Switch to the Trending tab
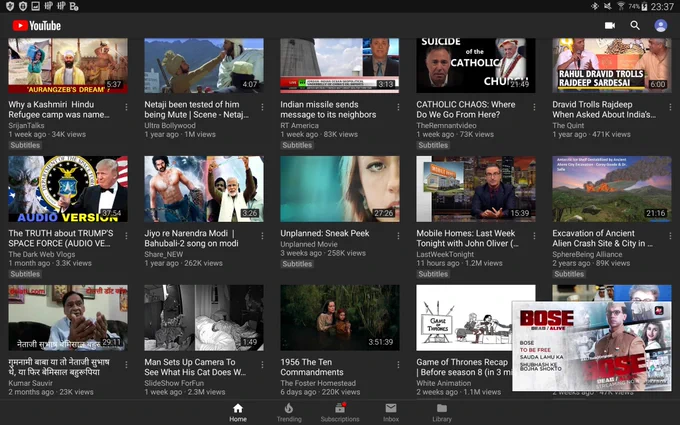The image size is (680, 425). 289,412
